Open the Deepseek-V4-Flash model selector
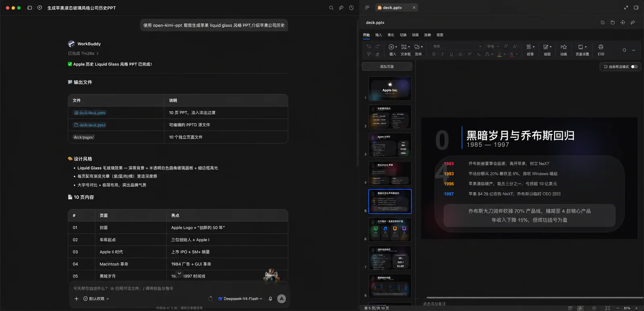The width and height of the screenshot is (644, 311). (x=240, y=299)
